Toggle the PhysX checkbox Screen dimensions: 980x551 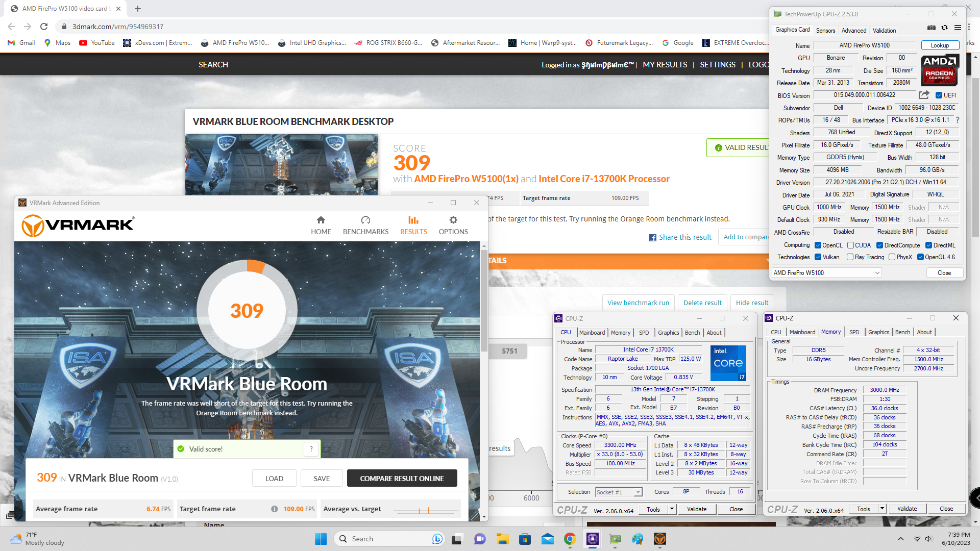pos(892,257)
